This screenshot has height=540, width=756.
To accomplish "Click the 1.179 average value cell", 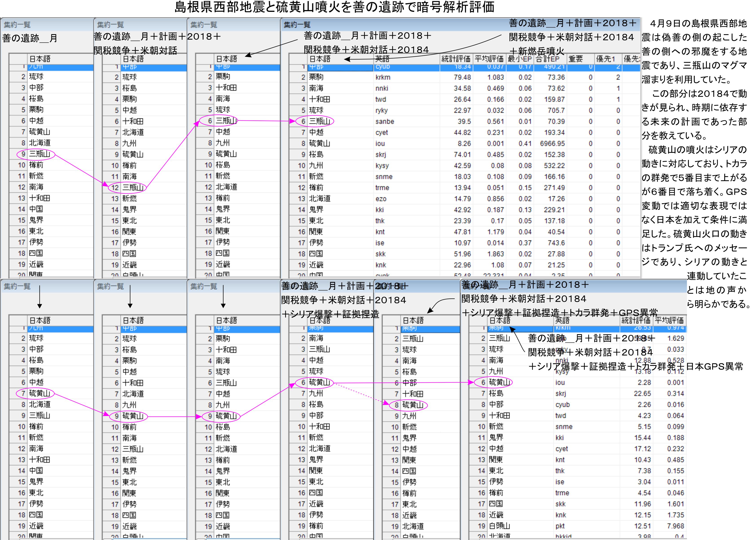I will coord(495,232).
